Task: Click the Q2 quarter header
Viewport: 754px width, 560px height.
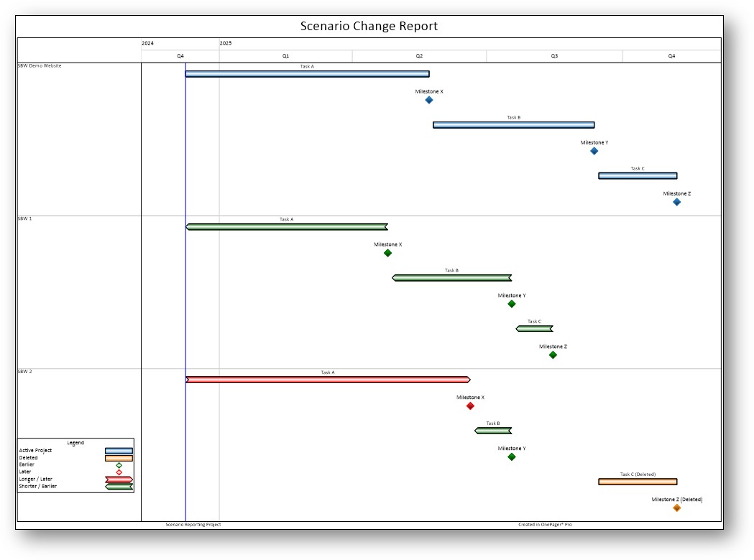Action: 419,56
